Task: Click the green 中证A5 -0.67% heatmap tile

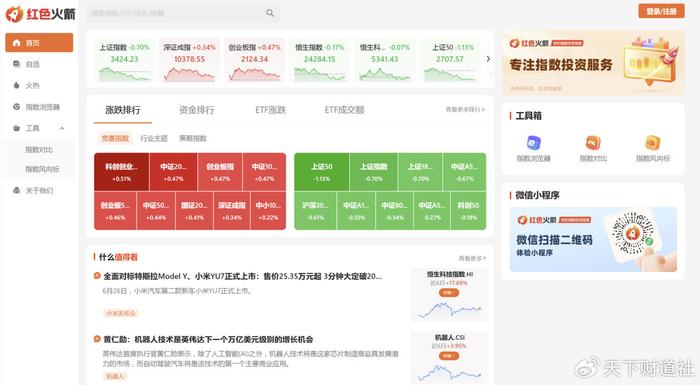Action: click(464, 172)
